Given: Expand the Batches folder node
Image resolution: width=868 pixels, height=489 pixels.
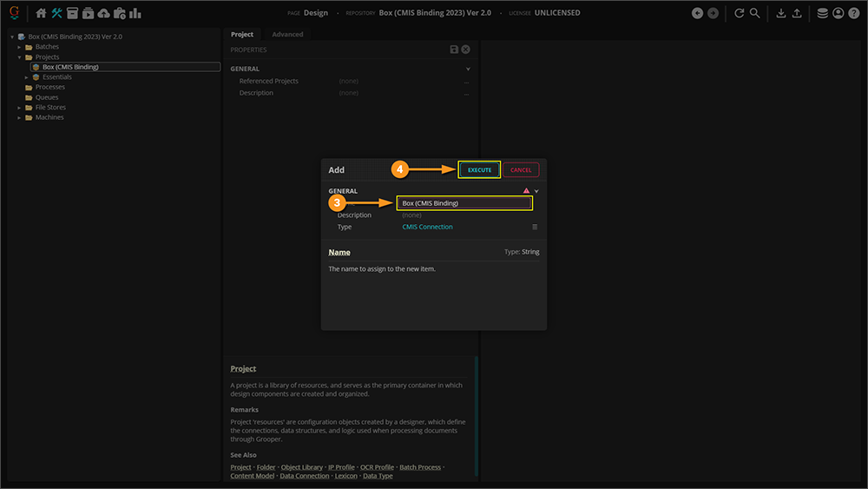Looking at the screenshot, I should 19,47.
